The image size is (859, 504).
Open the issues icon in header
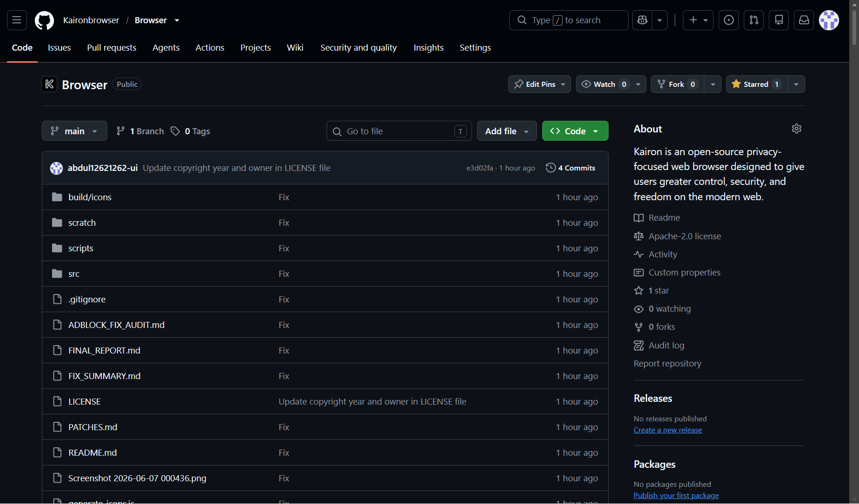[729, 20]
